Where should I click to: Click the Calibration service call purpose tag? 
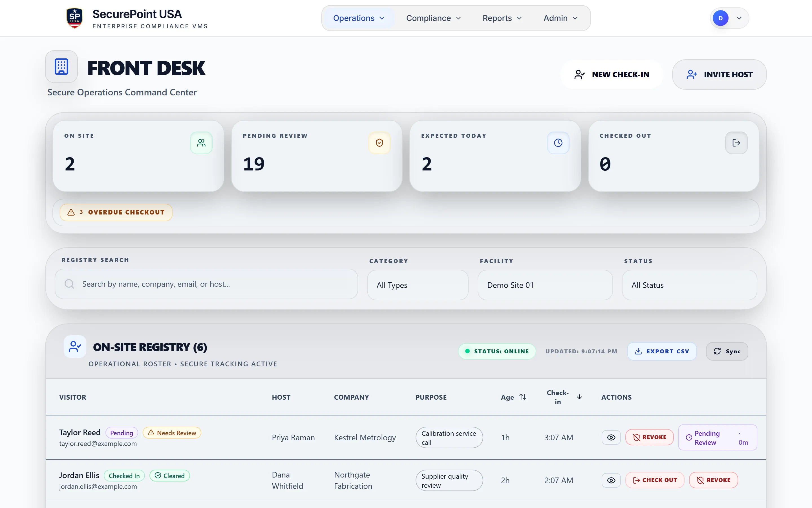(449, 437)
